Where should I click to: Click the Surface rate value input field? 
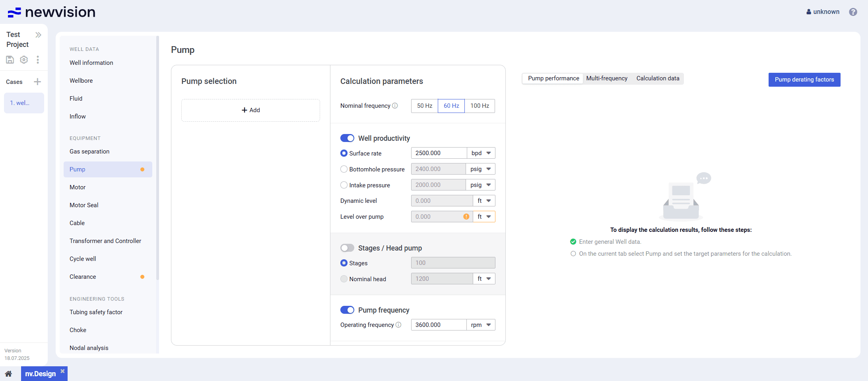pos(439,153)
